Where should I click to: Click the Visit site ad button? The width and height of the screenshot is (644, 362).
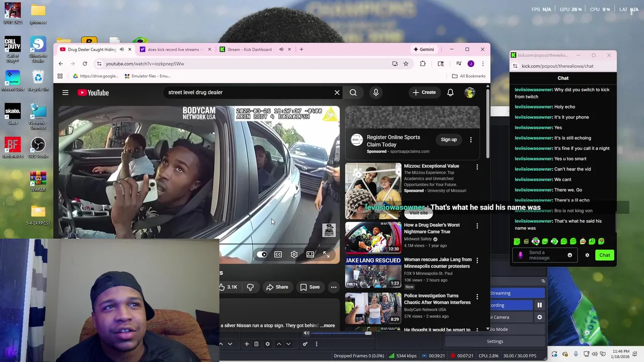click(418, 213)
